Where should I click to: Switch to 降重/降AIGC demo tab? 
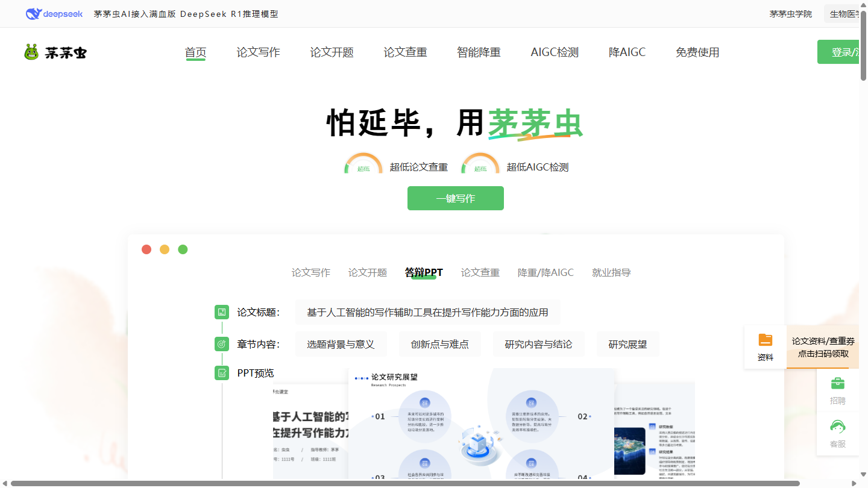coord(546,272)
